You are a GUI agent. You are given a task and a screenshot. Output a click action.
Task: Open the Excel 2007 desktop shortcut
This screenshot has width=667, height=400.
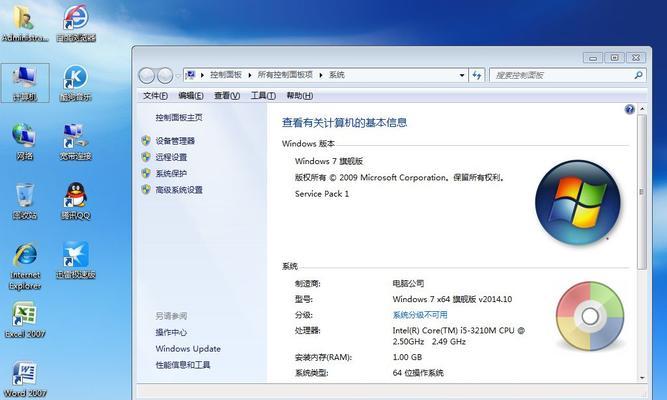click(25, 320)
